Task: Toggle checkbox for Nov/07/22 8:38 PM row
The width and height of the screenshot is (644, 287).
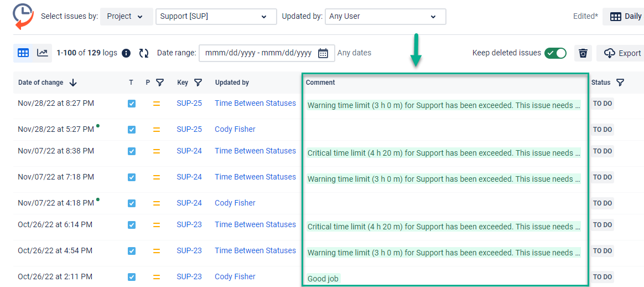Action: coord(132,151)
